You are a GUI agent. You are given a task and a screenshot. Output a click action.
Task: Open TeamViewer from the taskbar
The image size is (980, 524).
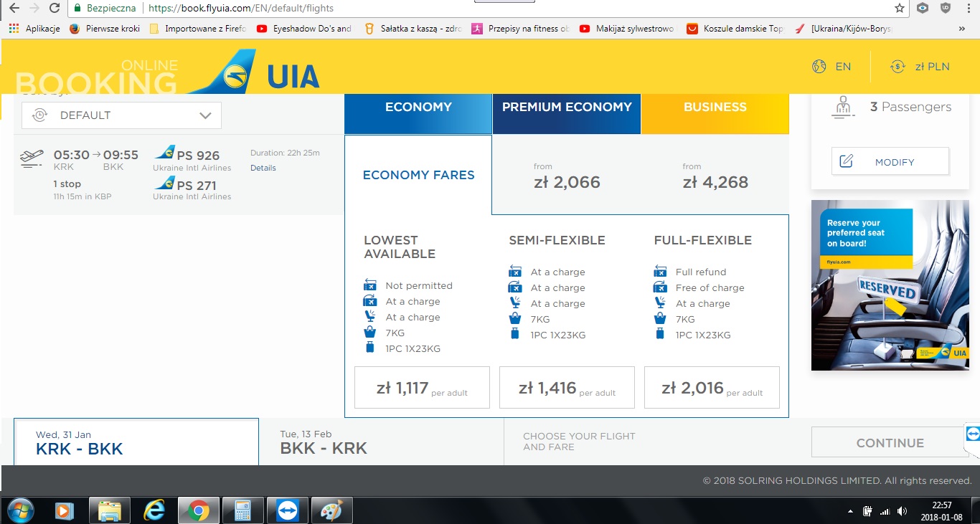point(287,510)
